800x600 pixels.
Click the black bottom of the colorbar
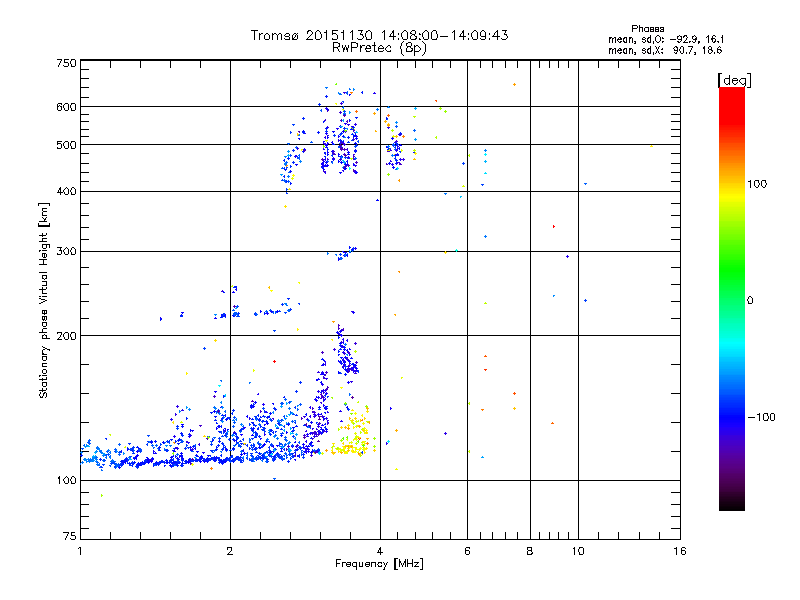point(732,503)
